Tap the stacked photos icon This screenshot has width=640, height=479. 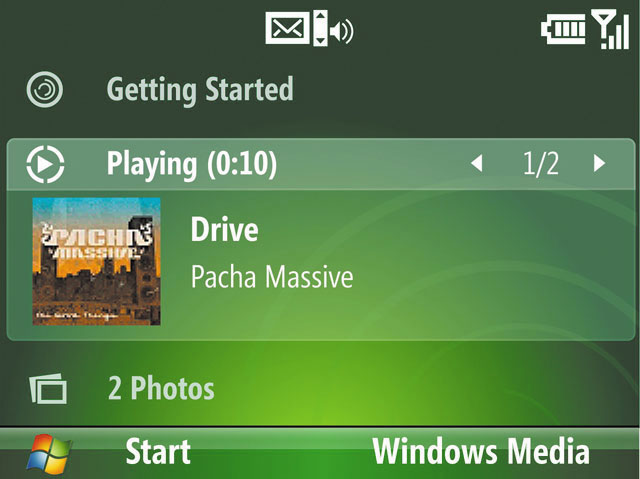[x=48, y=388]
